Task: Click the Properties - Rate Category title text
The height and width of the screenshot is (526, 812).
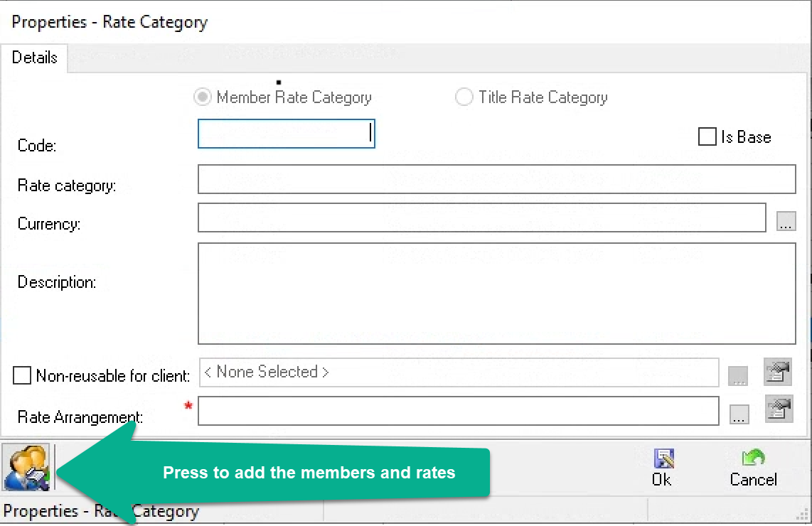Action: pyautogui.click(x=109, y=22)
